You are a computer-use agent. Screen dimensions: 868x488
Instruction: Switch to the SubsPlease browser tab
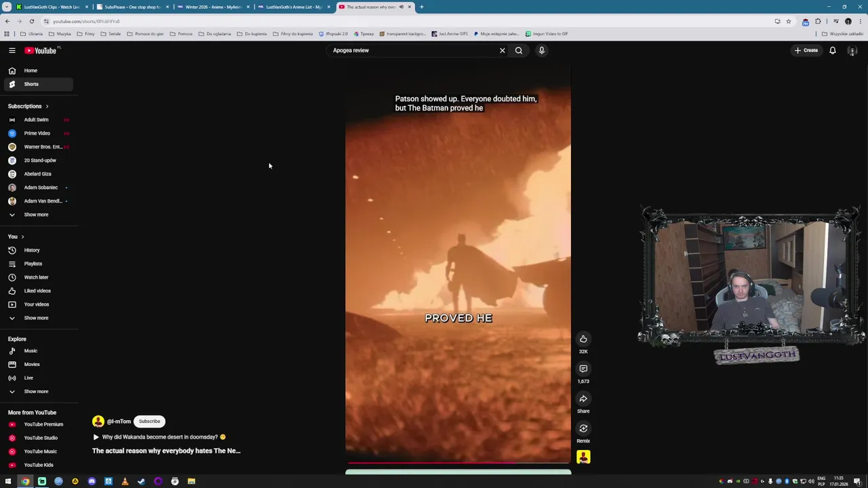(x=132, y=7)
